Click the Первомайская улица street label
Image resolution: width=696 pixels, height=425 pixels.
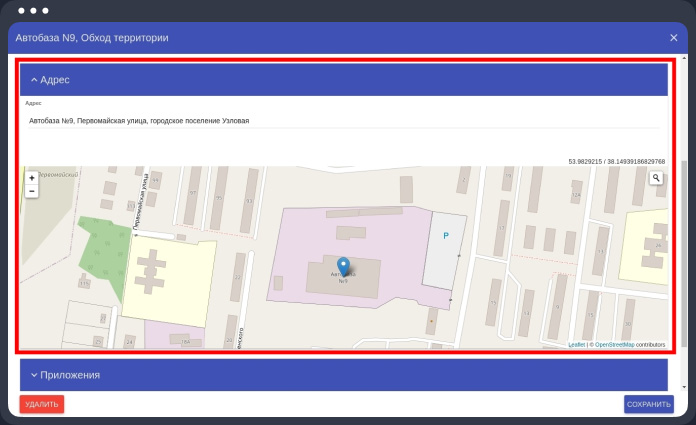[142, 202]
